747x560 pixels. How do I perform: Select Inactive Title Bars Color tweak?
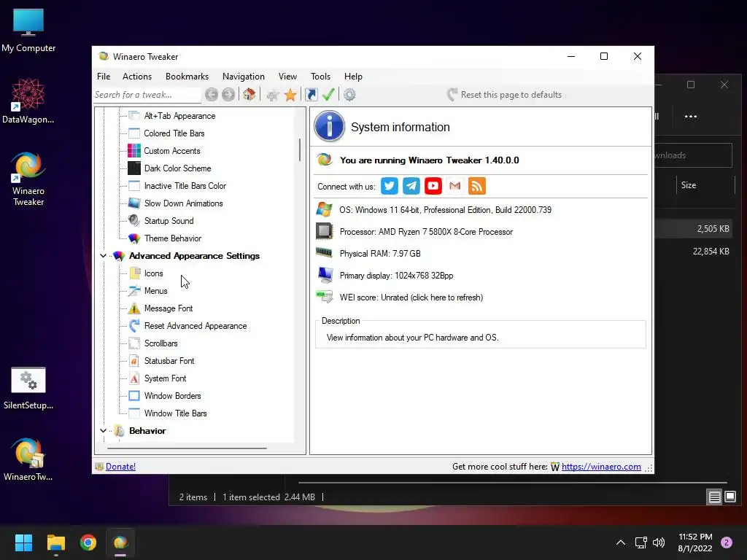185,186
